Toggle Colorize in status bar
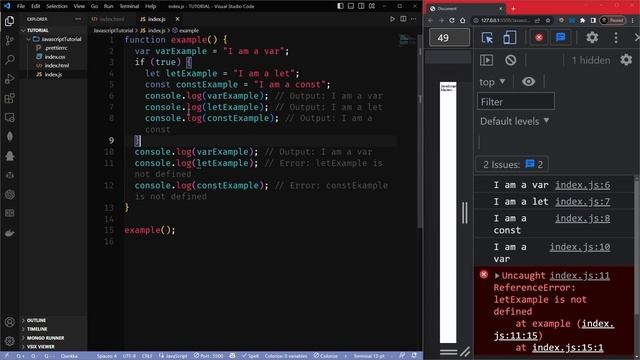 pyautogui.click(x=326, y=356)
